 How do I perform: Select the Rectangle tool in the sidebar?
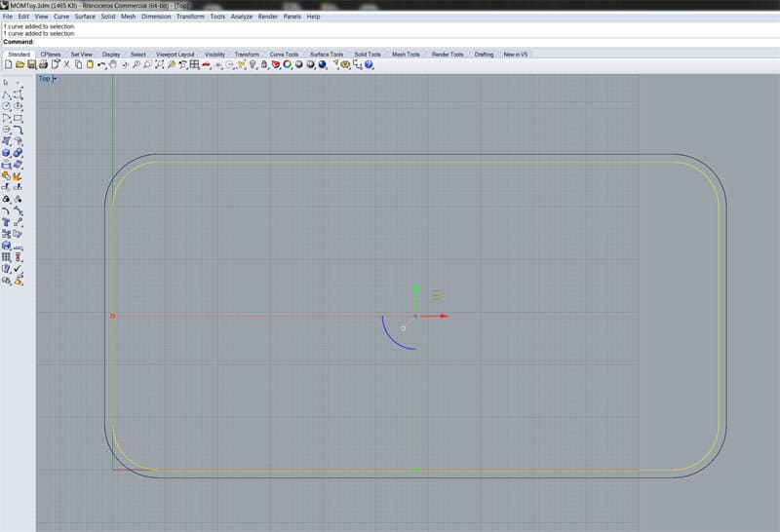(x=18, y=118)
